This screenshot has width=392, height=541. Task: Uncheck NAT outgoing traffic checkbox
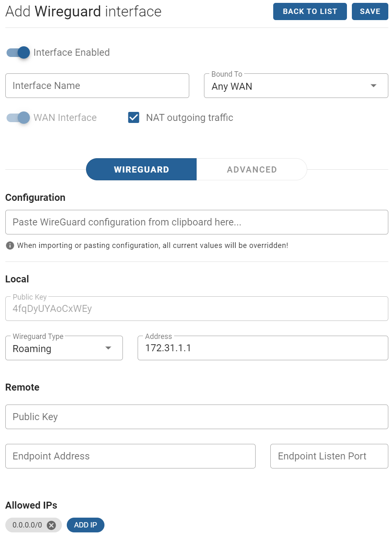134,118
